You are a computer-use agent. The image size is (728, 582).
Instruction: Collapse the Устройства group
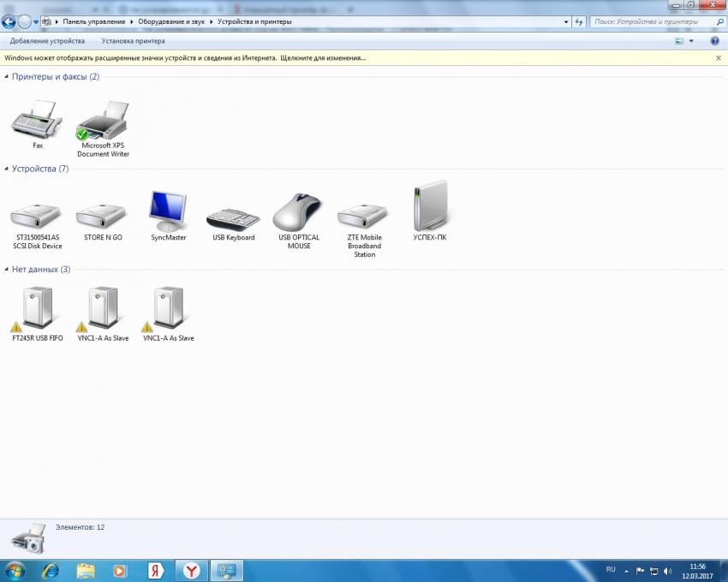pos(7,169)
